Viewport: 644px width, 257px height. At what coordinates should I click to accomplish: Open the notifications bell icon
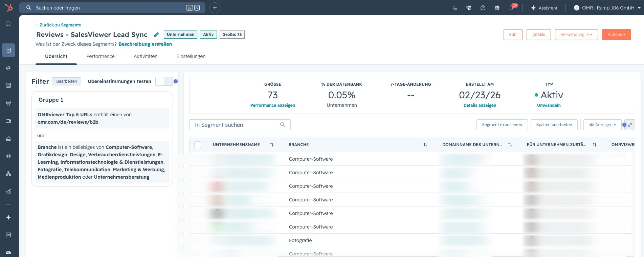[x=511, y=8]
